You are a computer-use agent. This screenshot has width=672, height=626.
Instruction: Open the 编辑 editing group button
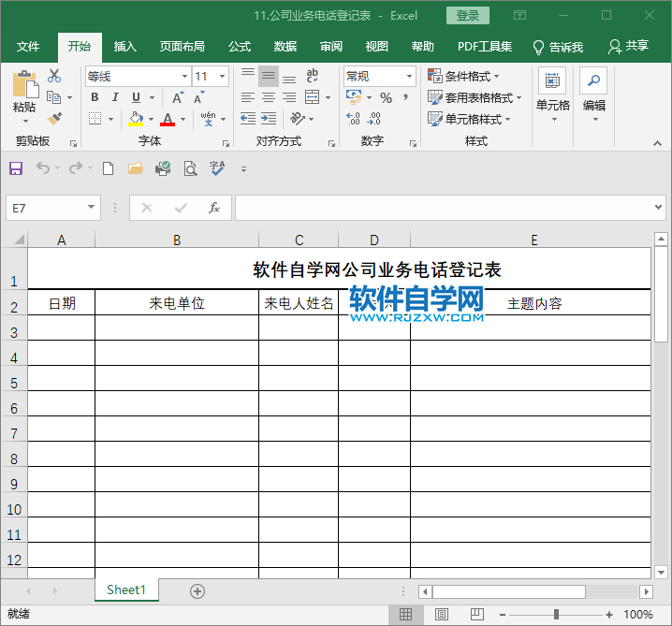(594, 95)
